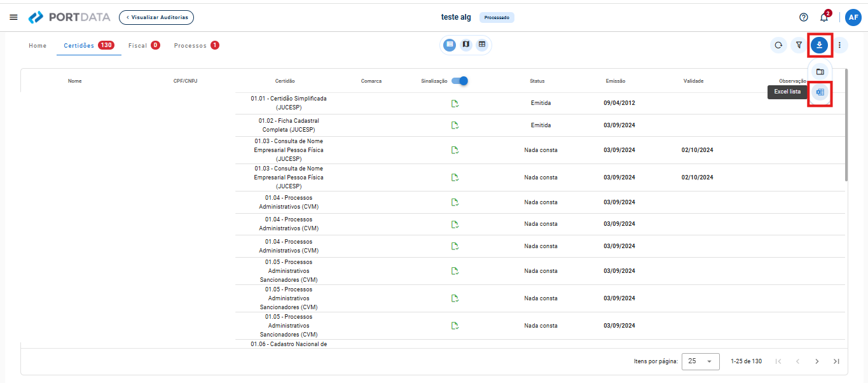Select the Certidões tab
The height and width of the screenshot is (383, 868).
[x=89, y=46]
